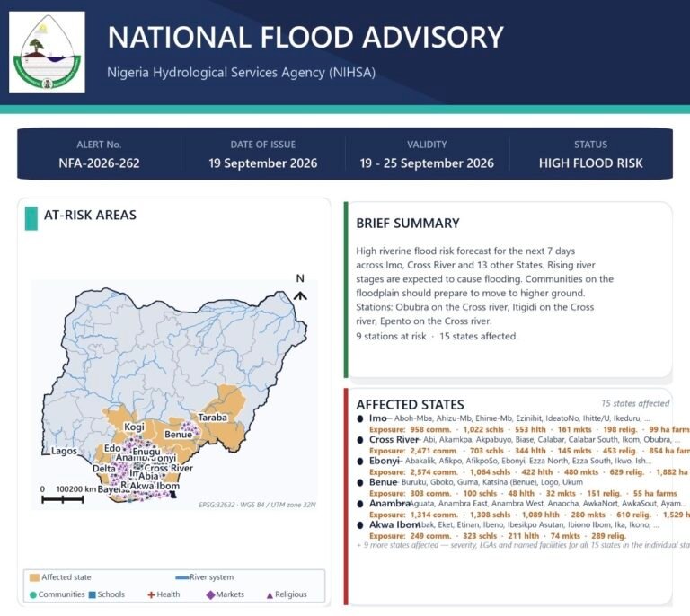Click the Schools legend square icon
690x616 pixels.
(x=92, y=594)
